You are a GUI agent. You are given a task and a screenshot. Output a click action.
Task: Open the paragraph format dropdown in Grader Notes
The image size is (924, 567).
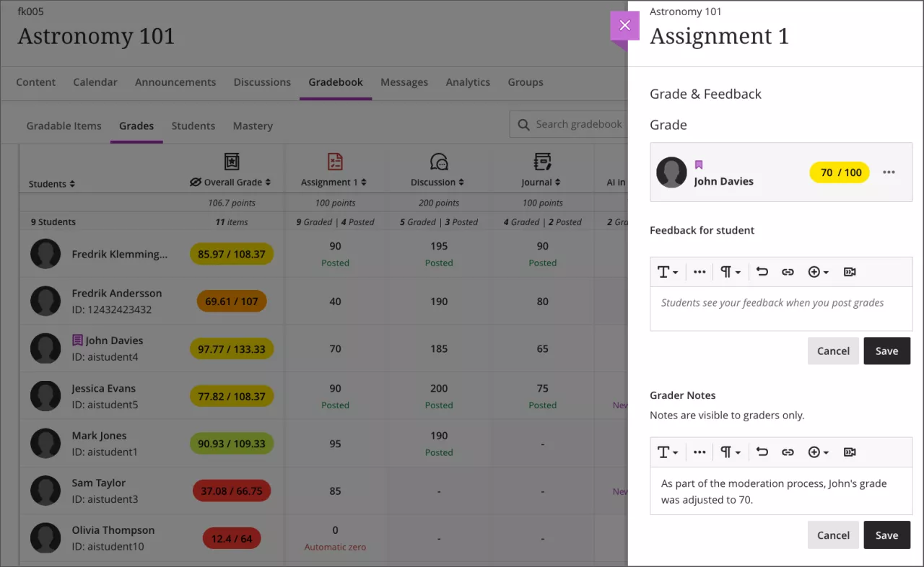(730, 452)
